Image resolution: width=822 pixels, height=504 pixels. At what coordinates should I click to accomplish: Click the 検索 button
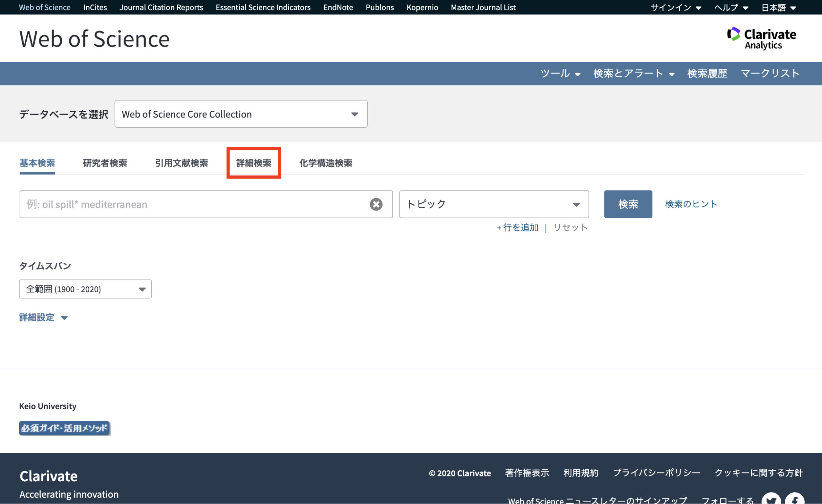tap(628, 204)
